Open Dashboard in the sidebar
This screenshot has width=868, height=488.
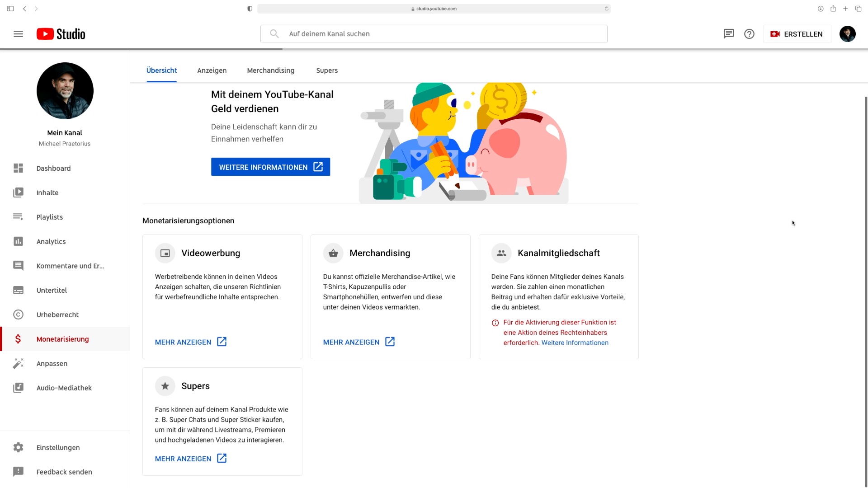[x=65, y=168]
